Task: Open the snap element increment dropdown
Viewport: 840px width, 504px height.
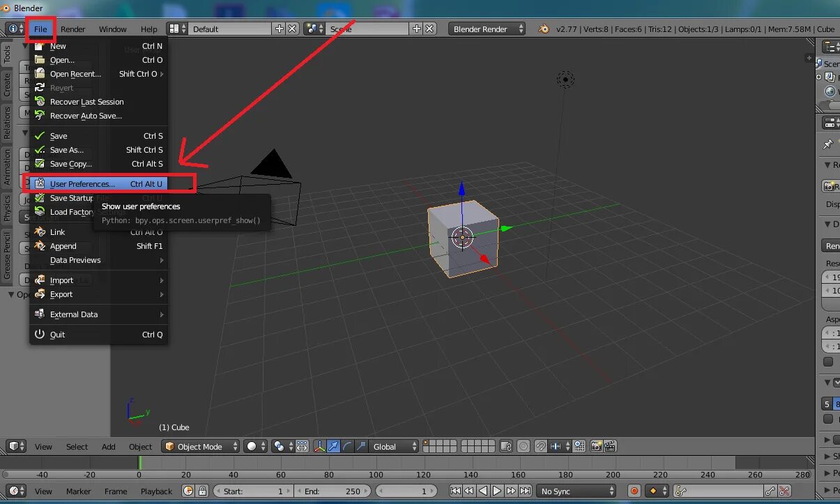Action: pyautogui.click(x=560, y=446)
